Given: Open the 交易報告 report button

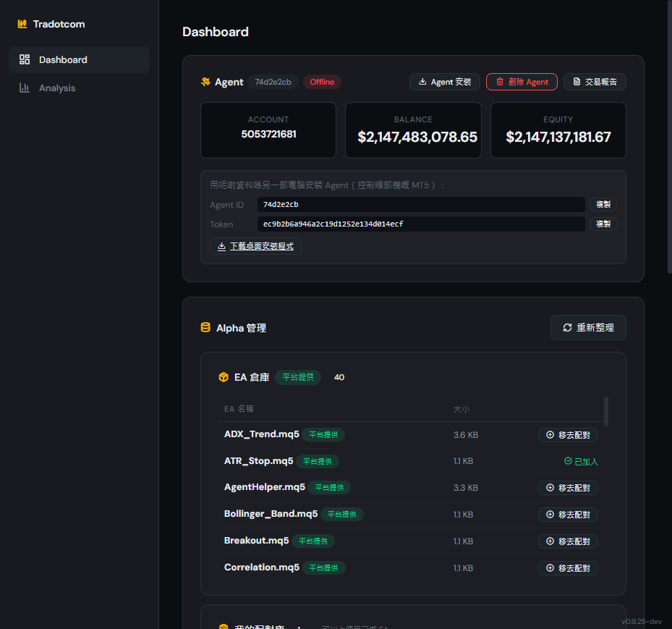Looking at the screenshot, I should tap(595, 82).
